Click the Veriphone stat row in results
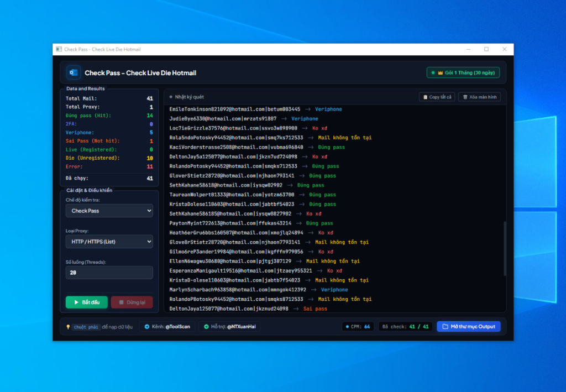 [x=109, y=133]
